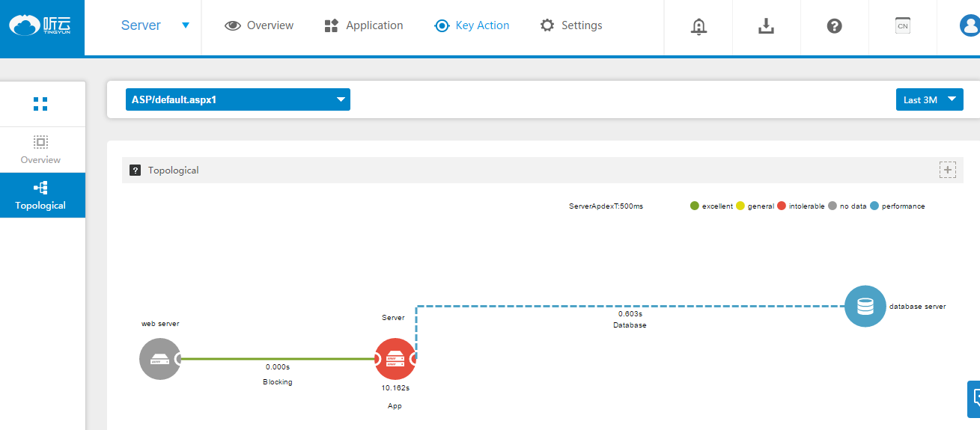Screen dimensions: 980x430
Task: Switch language with CN icon
Action: (902, 26)
